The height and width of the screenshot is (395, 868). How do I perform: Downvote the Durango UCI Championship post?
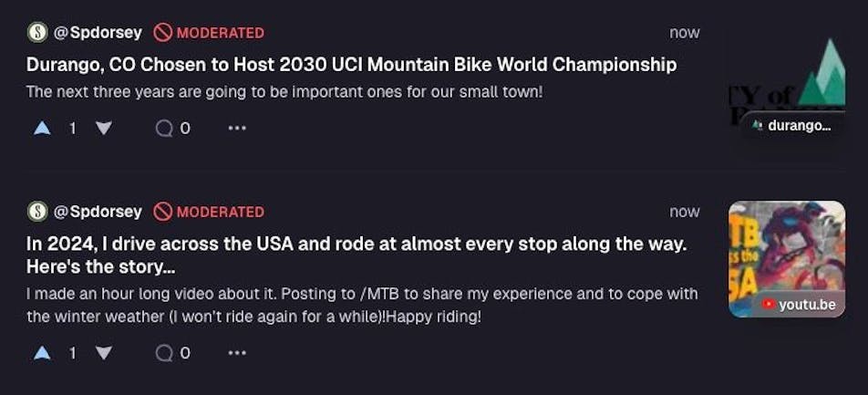(104, 129)
